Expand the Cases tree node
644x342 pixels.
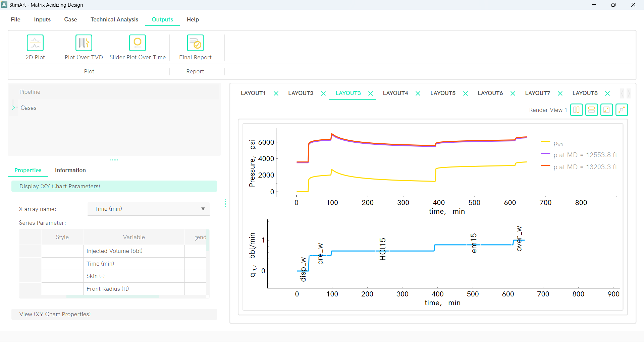pyautogui.click(x=14, y=108)
